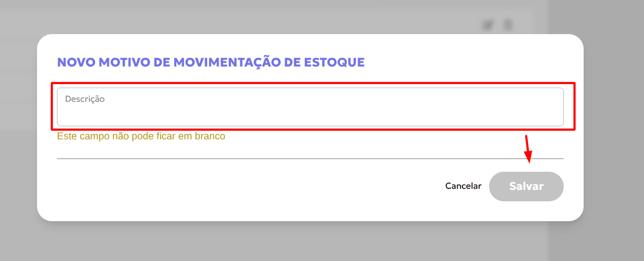Screen dimensions: 644x261
Task: Click the 'Este campo não pode ficar em branco' message
Action: [x=141, y=136]
